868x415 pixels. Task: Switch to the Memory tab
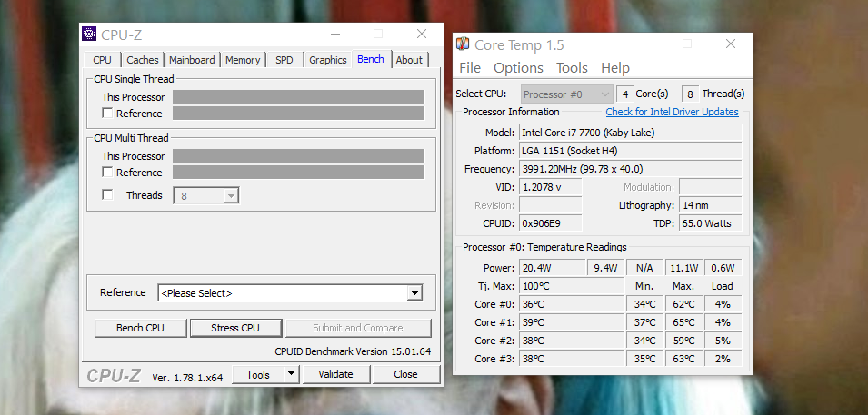[243, 60]
